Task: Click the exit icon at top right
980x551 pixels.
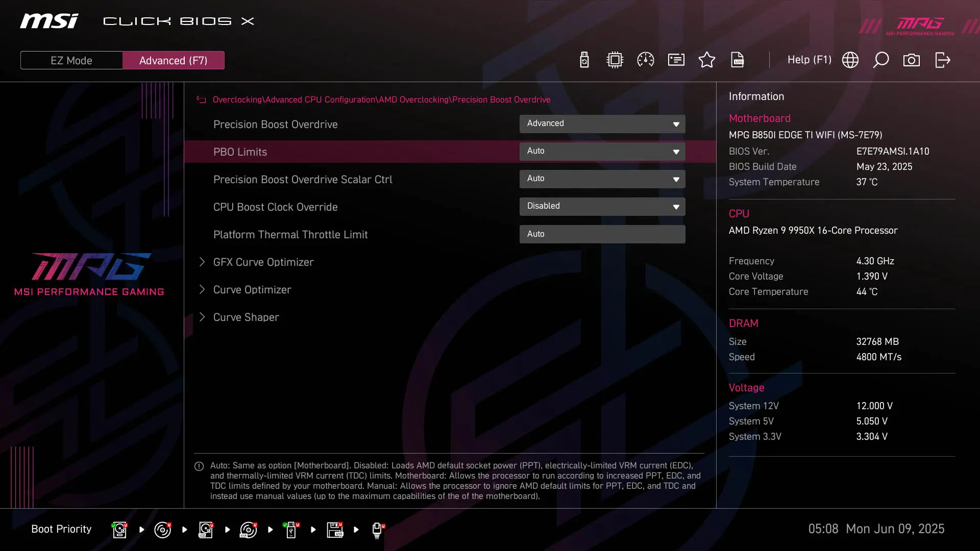Action: (x=943, y=60)
